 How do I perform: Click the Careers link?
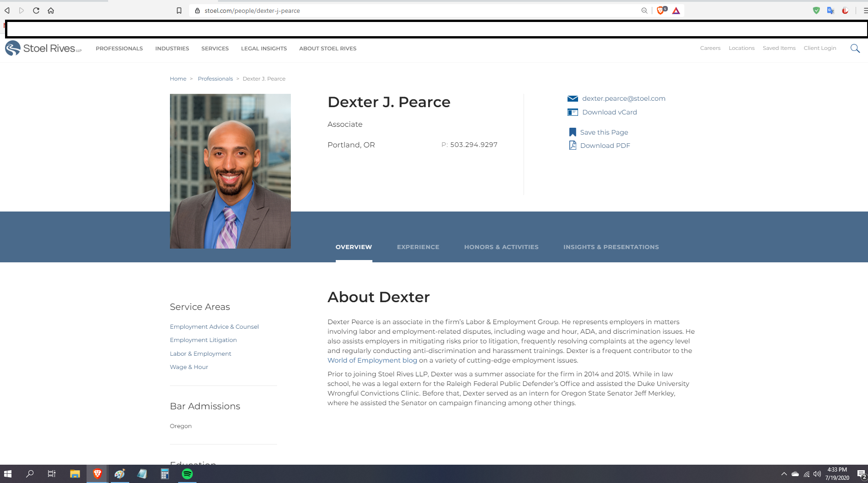pos(710,48)
